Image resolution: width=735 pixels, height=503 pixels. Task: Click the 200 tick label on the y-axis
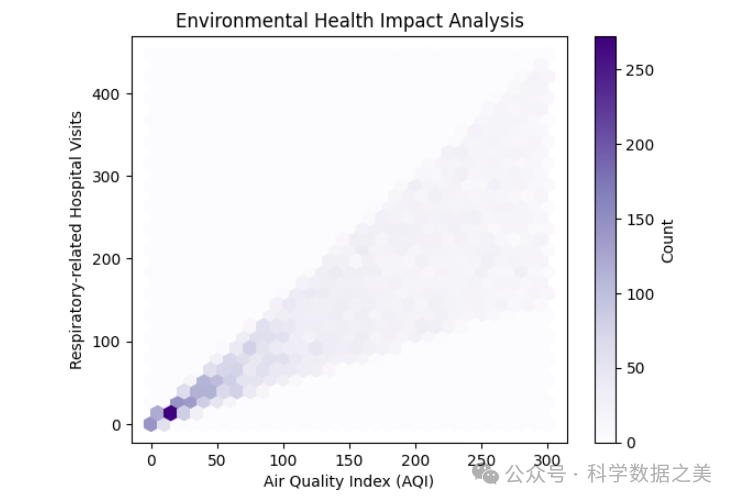click(109, 259)
